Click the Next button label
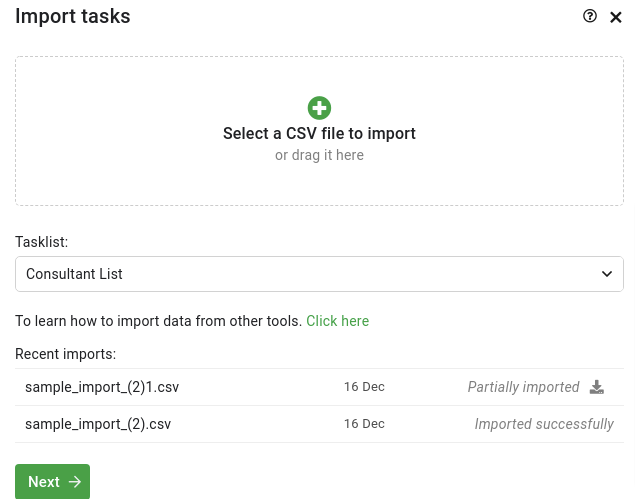 pyautogui.click(x=44, y=482)
